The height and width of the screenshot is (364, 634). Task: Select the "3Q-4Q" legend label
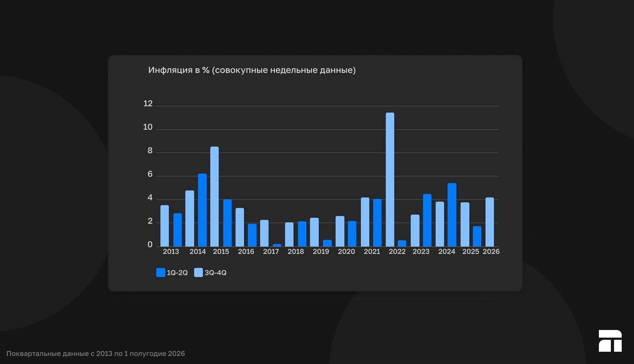coord(216,272)
